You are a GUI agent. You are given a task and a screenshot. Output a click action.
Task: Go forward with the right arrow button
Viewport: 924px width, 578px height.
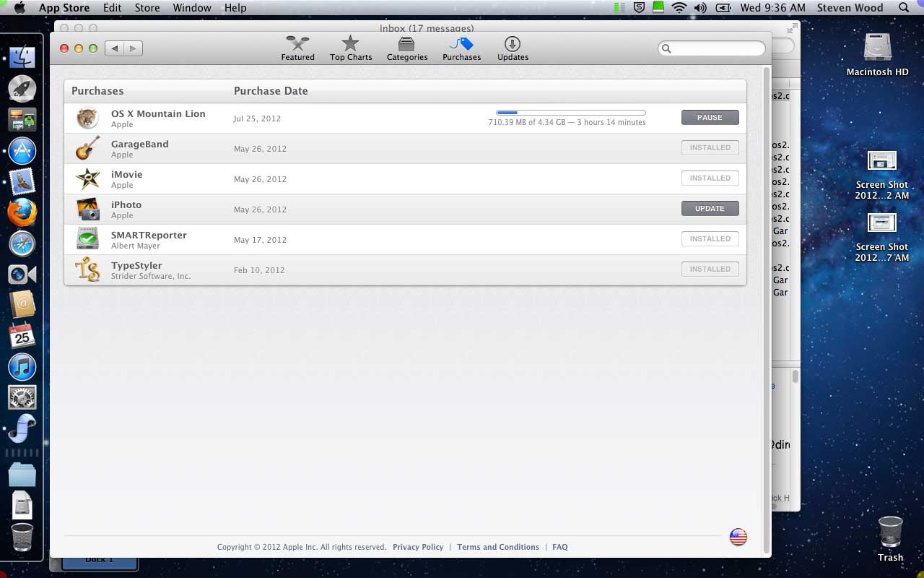[x=133, y=48]
